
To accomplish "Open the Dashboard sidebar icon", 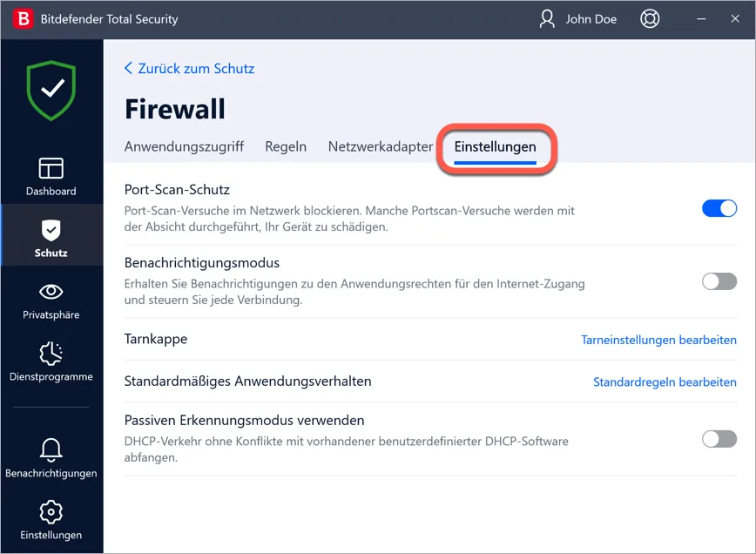I will coord(51,168).
